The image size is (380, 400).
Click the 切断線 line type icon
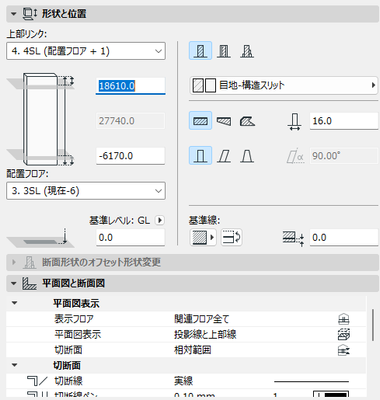click(x=37, y=381)
